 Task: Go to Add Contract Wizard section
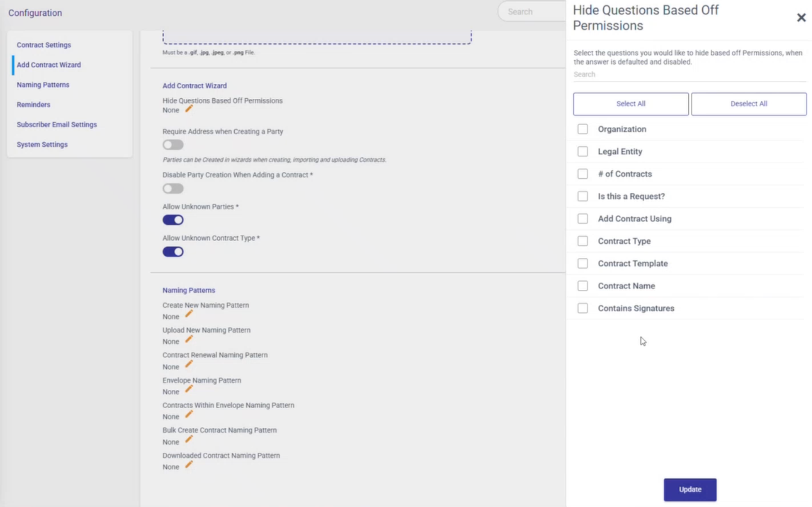point(49,65)
